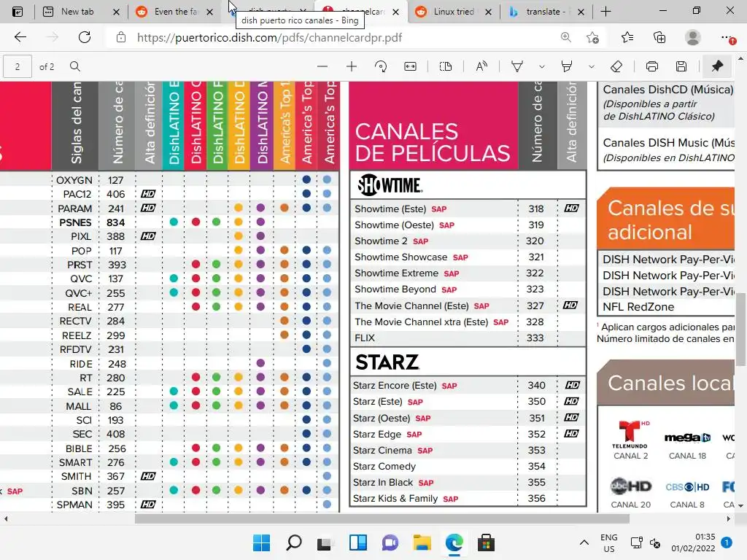Start Read aloud for the PDF
Viewport: 747px width, 560px height.
pyautogui.click(x=481, y=66)
